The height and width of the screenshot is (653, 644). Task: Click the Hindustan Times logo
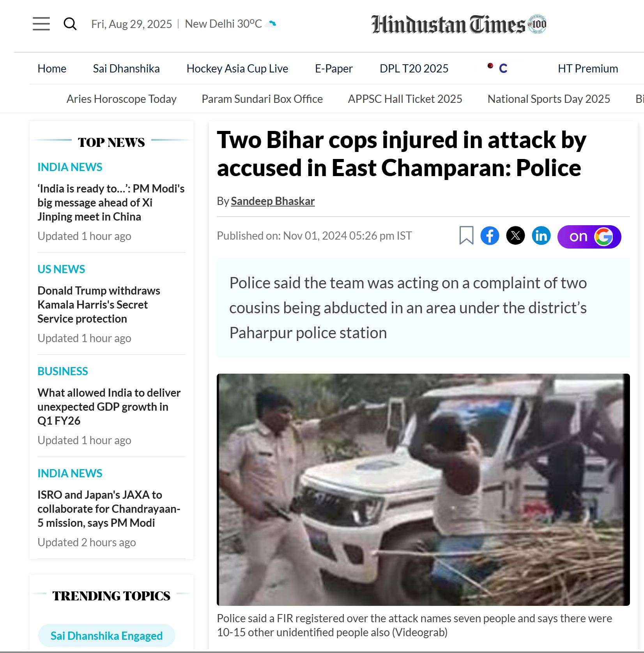(x=458, y=24)
